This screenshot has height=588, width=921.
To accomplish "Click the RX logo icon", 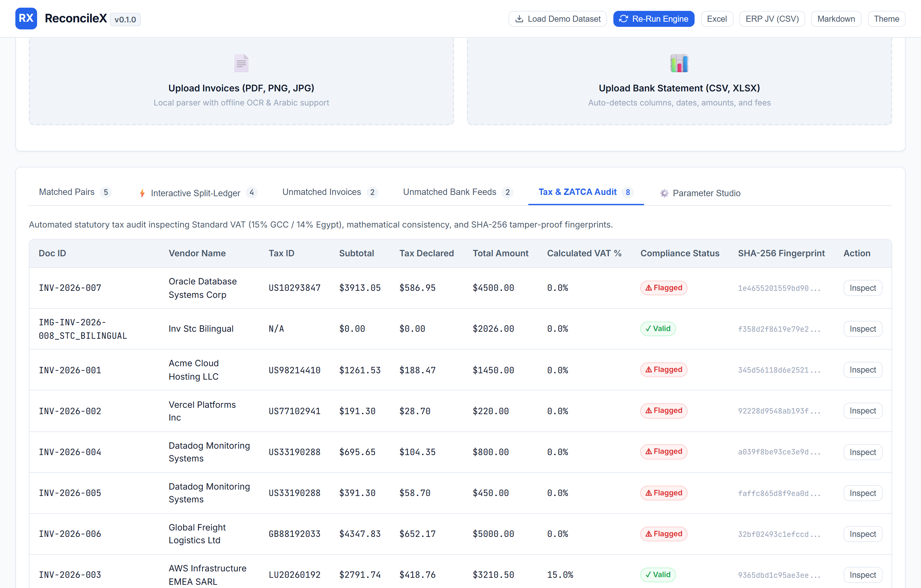I will click(x=26, y=18).
